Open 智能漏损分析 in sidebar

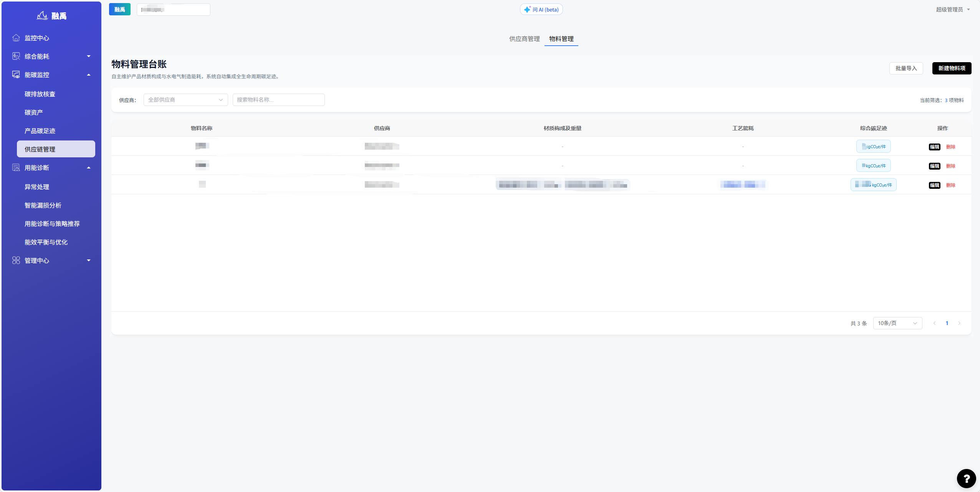[43, 205]
